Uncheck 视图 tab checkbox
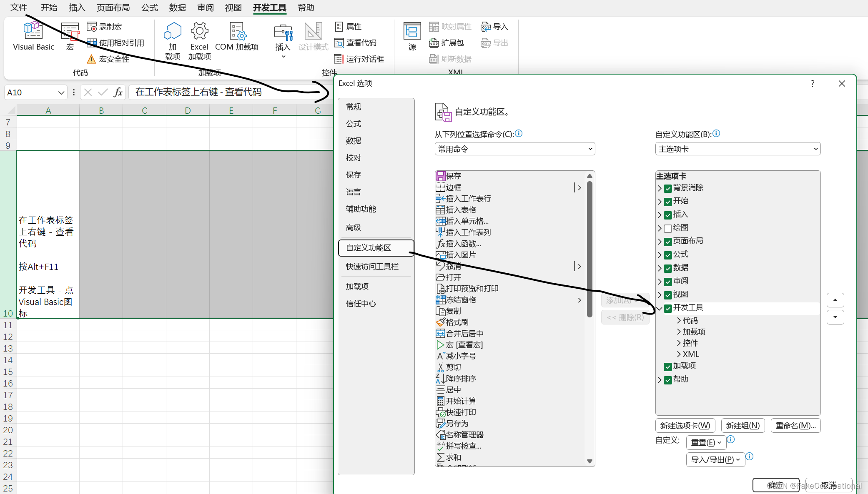Image resolution: width=868 pixels, height=494 pixels. [668, 295]
